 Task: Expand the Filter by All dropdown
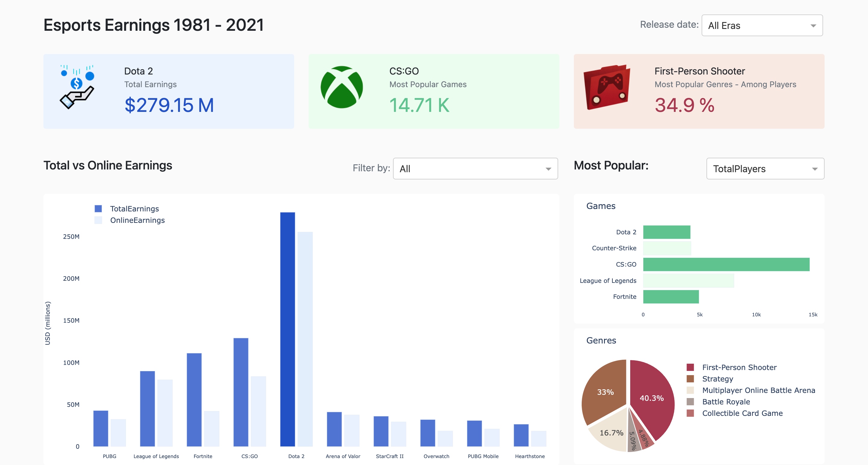(x=475, y=169)
